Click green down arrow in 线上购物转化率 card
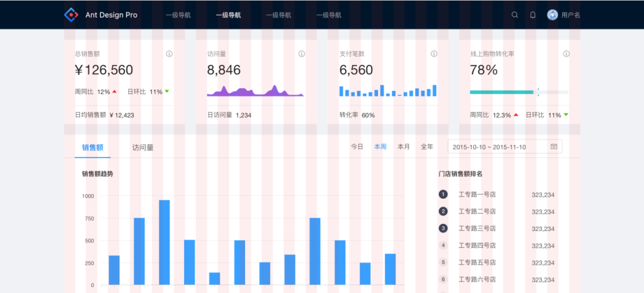Image resolution: width=644 pixels, height=293 pixels. pyautogui.click(x=566, y=115)
